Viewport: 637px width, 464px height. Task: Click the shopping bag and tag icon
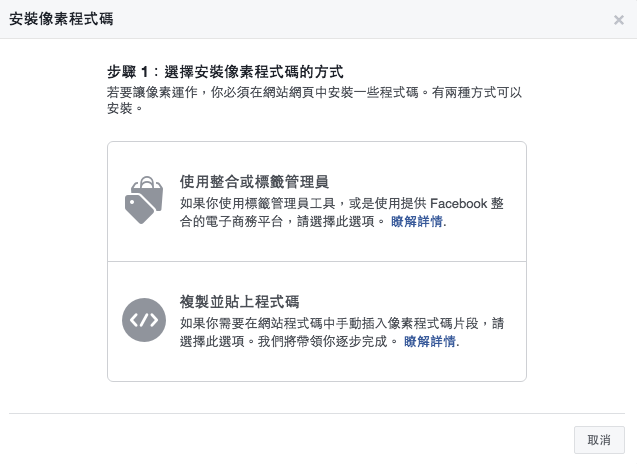[143, 200]
